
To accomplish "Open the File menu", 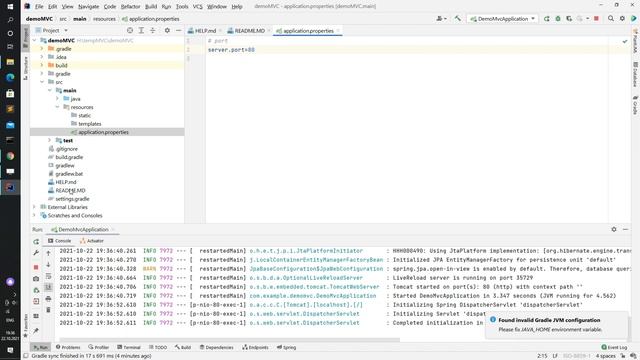I will click(39, 7).
